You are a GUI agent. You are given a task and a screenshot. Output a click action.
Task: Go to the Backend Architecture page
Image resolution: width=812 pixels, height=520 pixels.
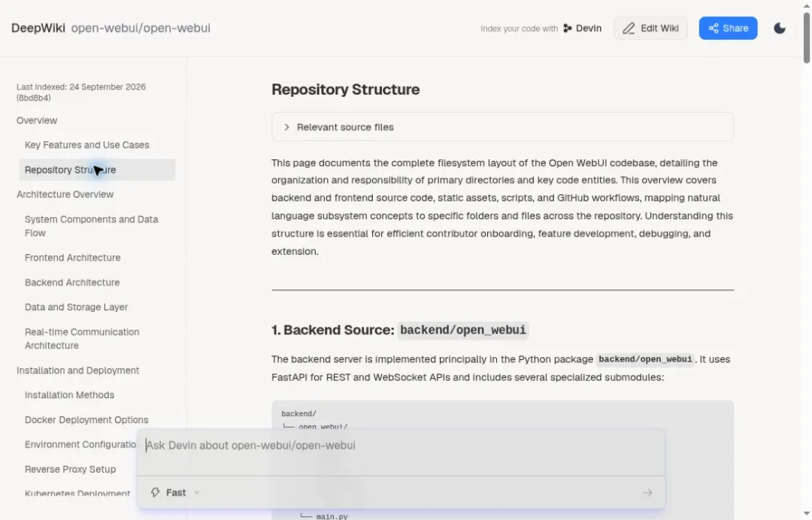tap(72, 283)
